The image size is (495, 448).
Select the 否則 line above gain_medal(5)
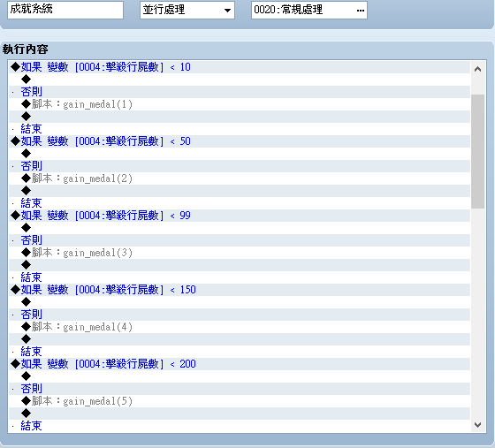point(240,389)
